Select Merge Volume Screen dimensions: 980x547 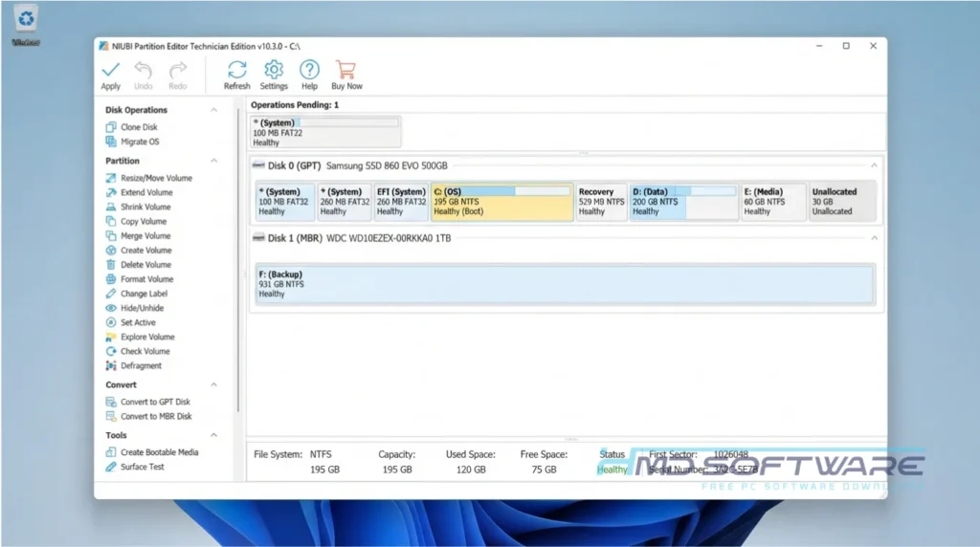tap(138, 235)
